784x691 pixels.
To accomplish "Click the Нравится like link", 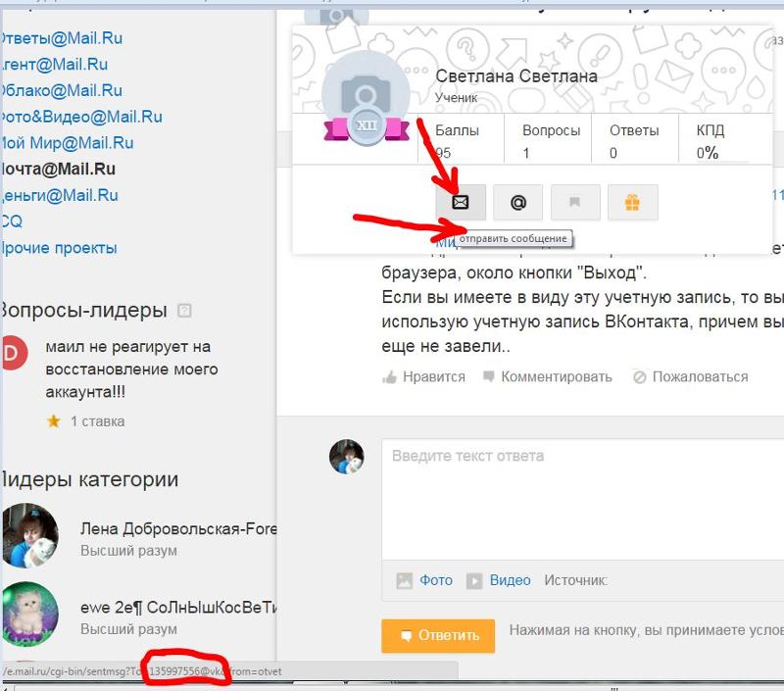I will [434, 377].
